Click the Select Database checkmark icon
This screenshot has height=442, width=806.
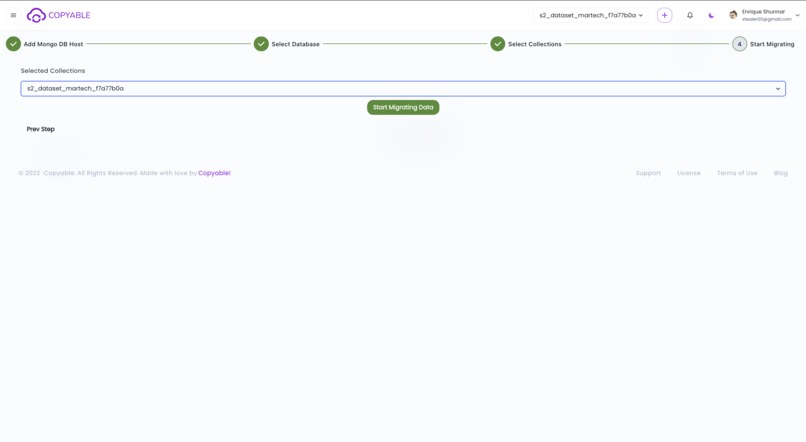pyautogui.click(x=261, y=44)
